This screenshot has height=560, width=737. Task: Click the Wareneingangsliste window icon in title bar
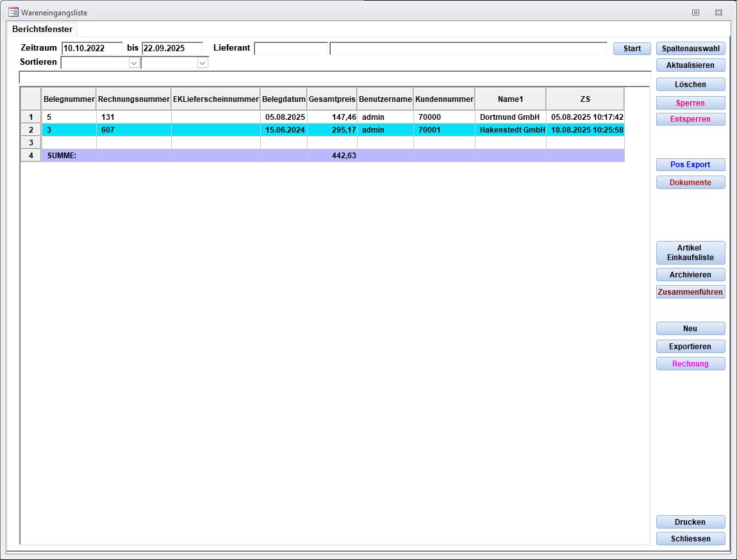[13, 12]
